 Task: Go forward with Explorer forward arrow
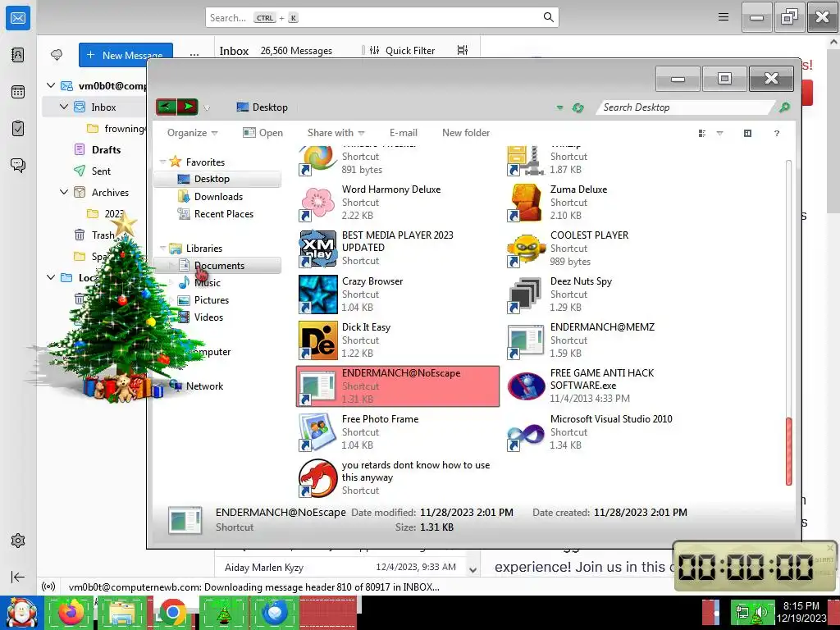[188, 107]
